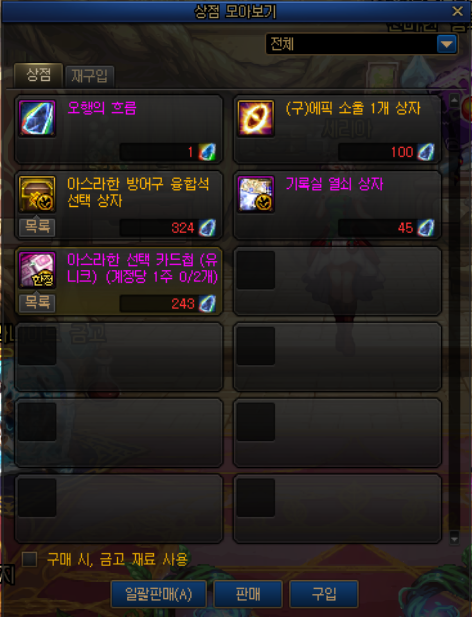
Task: Click the scrollbar down arrow of item list
Action: click(454, 538)
